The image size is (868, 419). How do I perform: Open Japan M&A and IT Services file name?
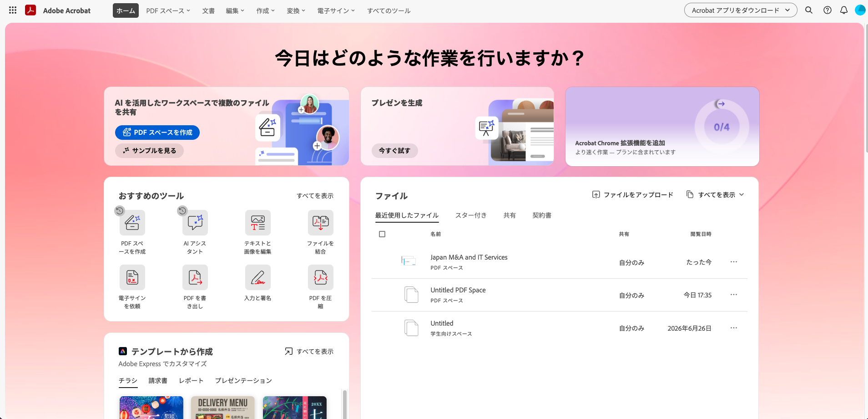tap(469, 257)
